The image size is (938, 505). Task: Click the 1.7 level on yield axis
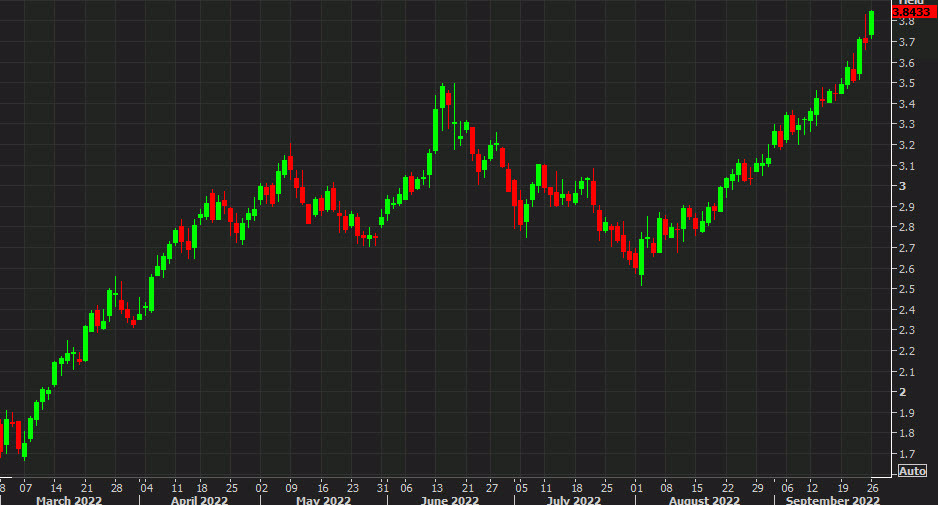point(908,454)
